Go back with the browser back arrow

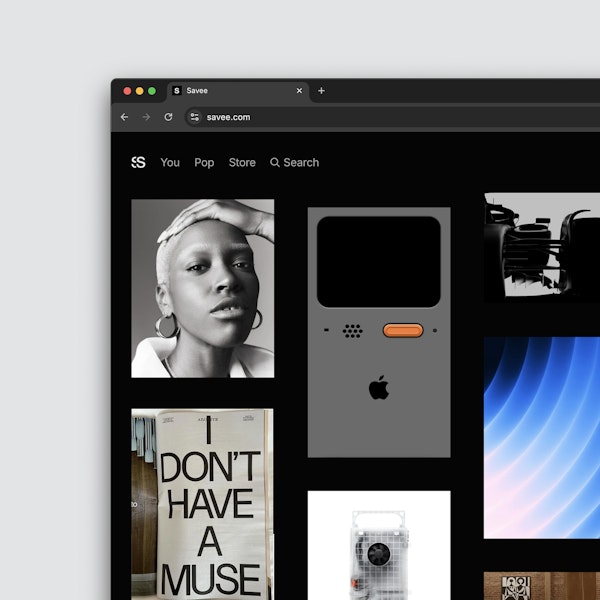(124, 117)
